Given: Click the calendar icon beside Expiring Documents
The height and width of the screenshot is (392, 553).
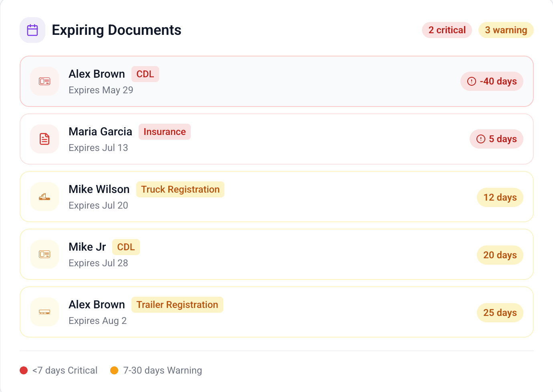Looking at the screenshot, I should coord(32,30).
